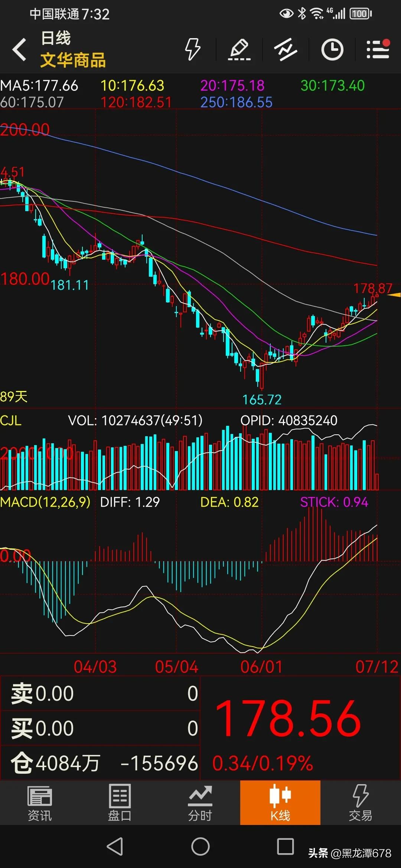401x868 pixels.
Task: Tap the STICK: 0.94 value
Action: (334, 502)
